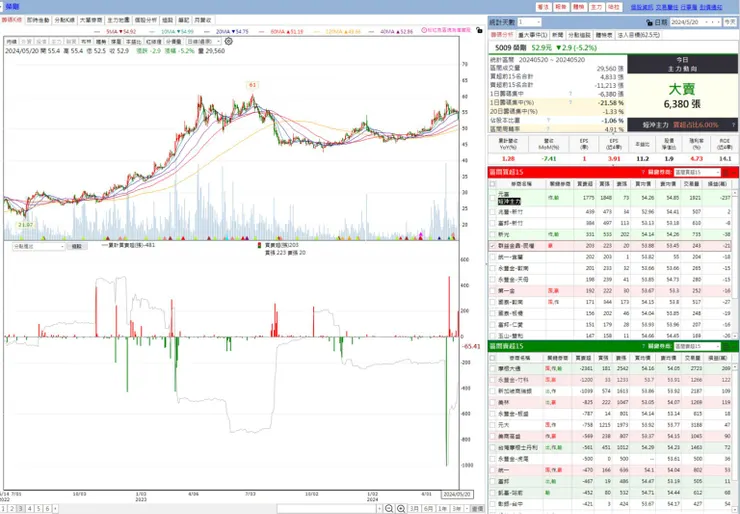
Task: Open the small dropdown after the 3年 button
Action: 466,508
